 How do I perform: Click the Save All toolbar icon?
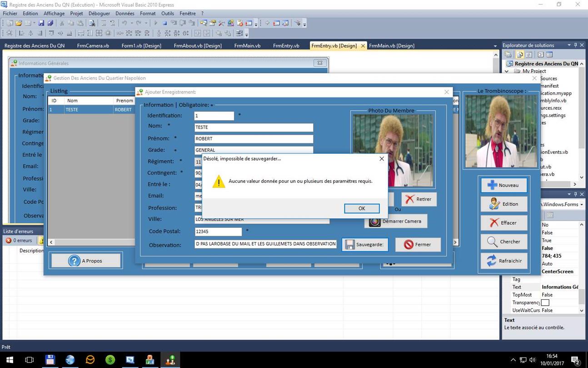click(50, 23)
